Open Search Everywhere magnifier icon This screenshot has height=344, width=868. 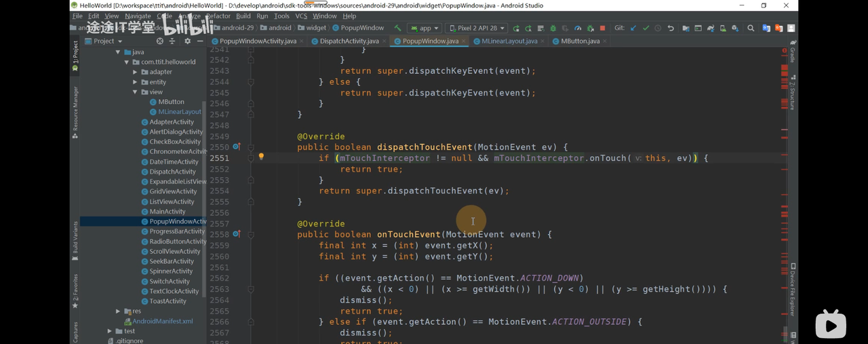(751, 28)
